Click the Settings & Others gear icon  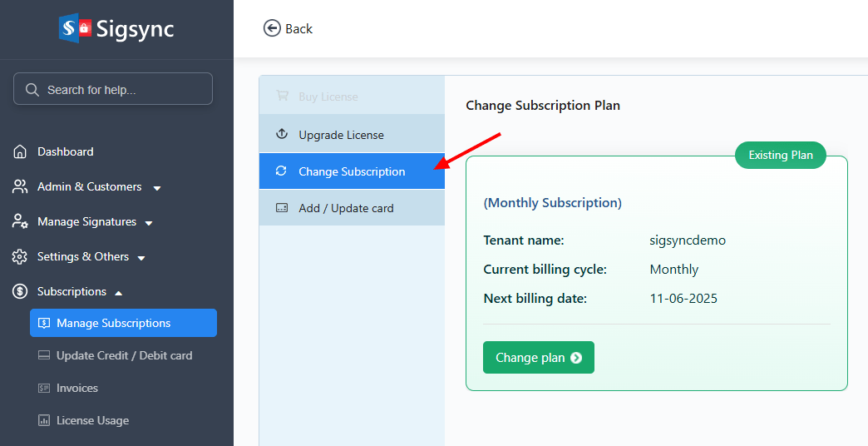click(x=20, y=257)
